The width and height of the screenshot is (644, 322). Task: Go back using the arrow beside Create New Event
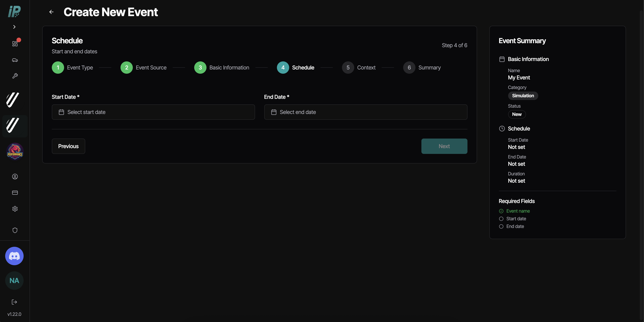tap(51, 12)
